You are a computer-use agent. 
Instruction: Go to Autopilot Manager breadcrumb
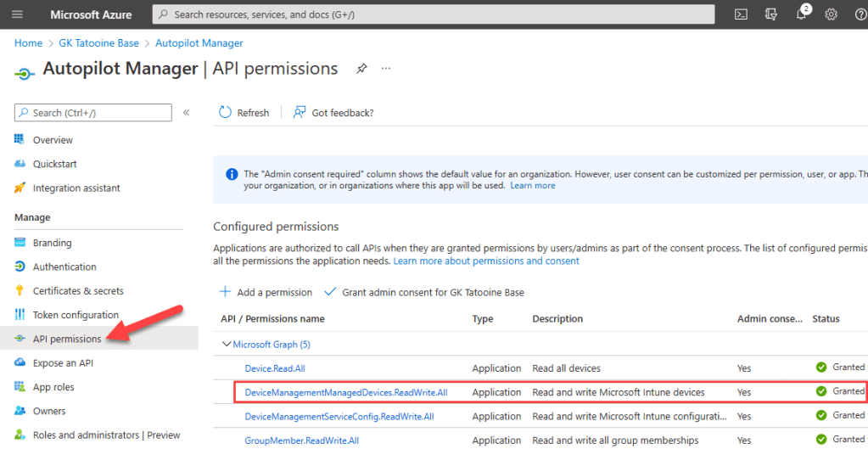pos(199,42)
